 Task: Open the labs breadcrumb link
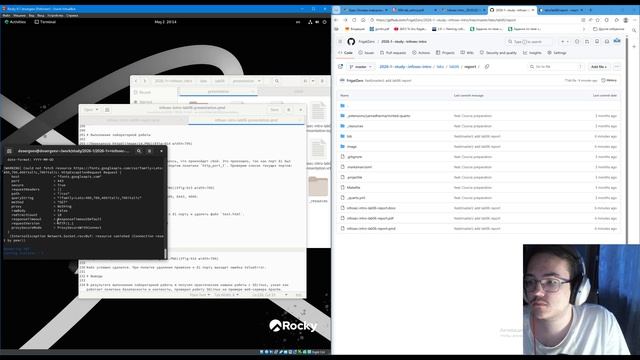tap(440, 67)
